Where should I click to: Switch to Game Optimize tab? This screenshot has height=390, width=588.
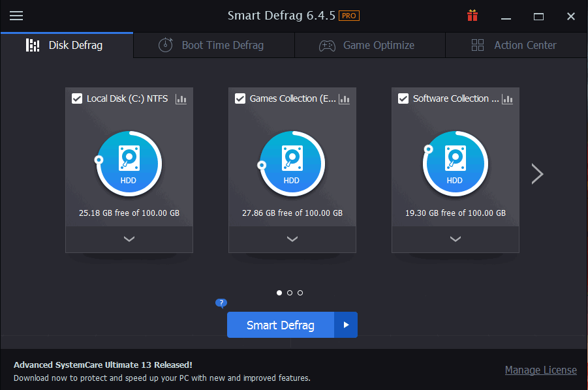(370, 46)
